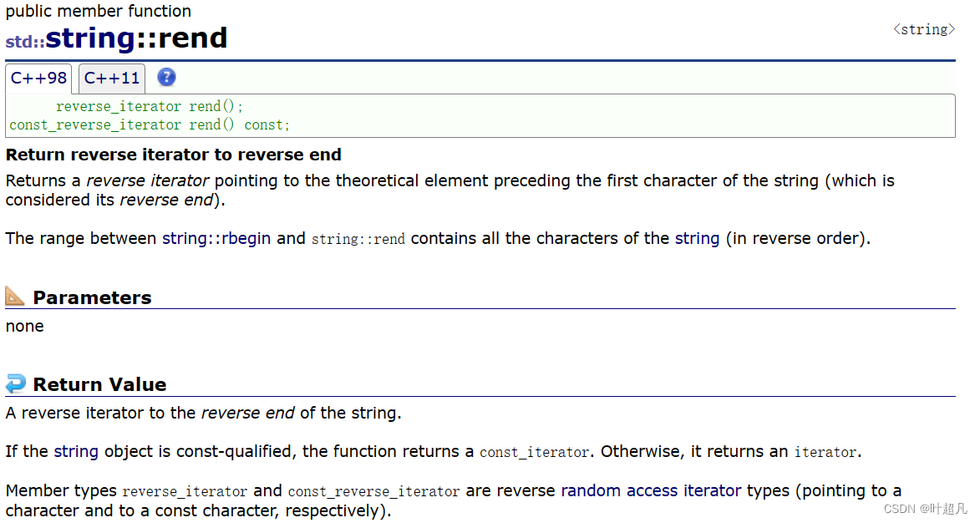Click the Return reverse iterator to reverse end heading
The width and height of the screenshot is (980, 523).
coord(173,155)
